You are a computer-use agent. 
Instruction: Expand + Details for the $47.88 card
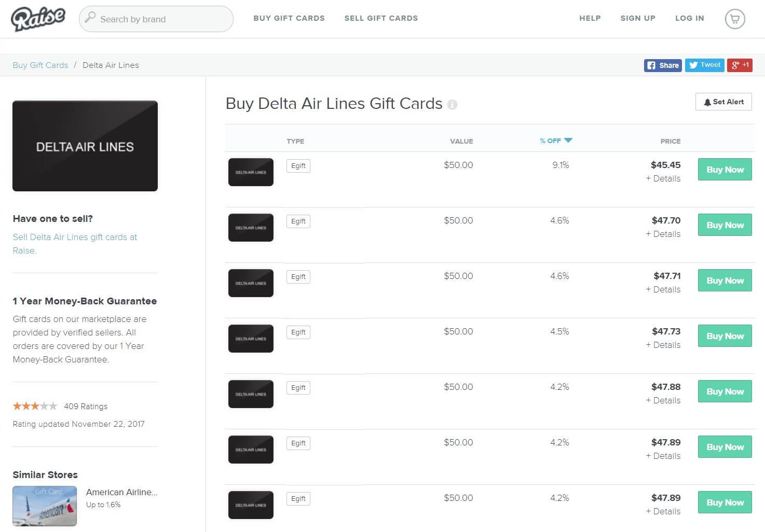click(663, 400)
